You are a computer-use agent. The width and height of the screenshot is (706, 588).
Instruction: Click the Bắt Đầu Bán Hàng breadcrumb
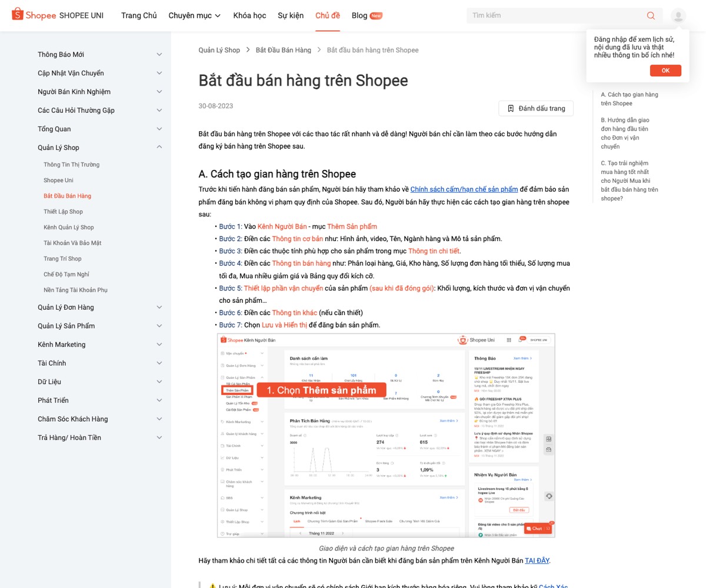284,50
